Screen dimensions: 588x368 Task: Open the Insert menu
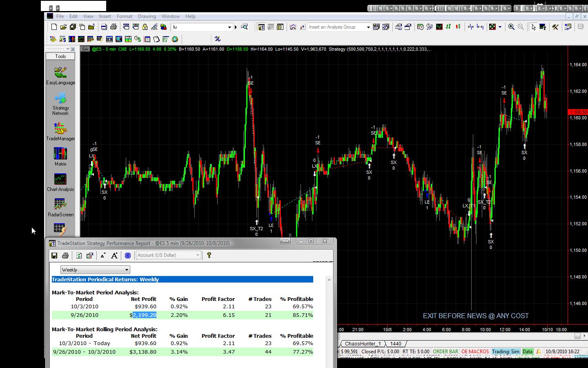tap(105, 16)
